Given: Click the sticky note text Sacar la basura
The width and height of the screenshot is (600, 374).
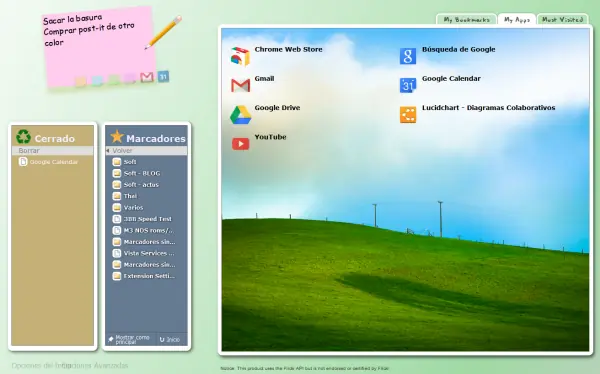Looking at the screenshot, I should tap(73, 19).
